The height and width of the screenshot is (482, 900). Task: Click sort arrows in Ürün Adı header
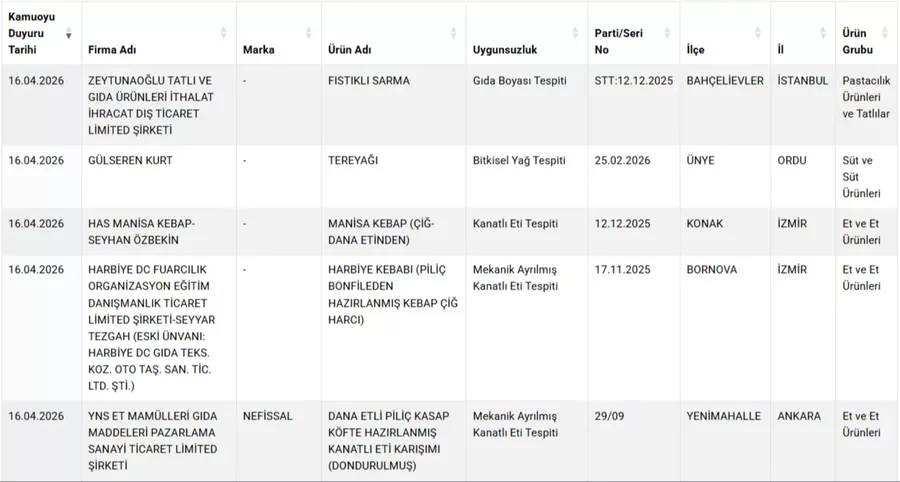453,34
